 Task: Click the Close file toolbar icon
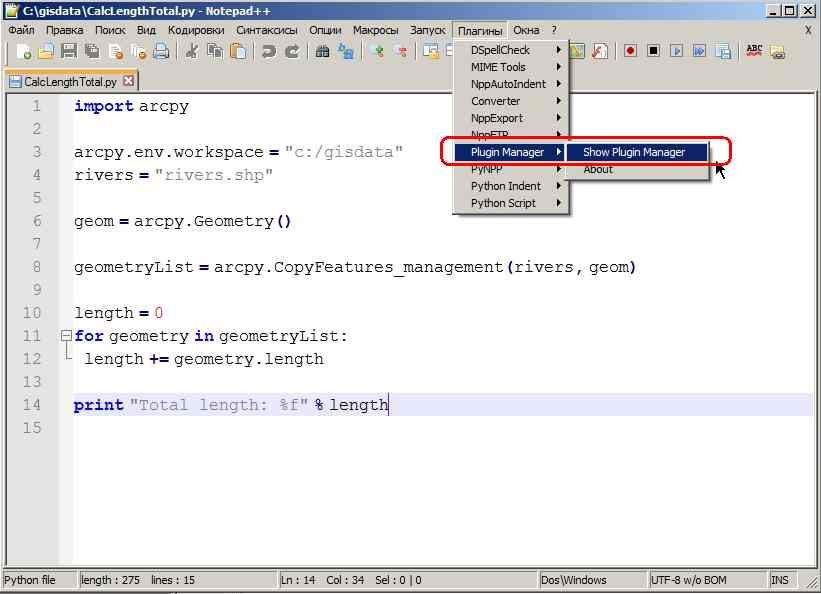[x=116, y=52]
